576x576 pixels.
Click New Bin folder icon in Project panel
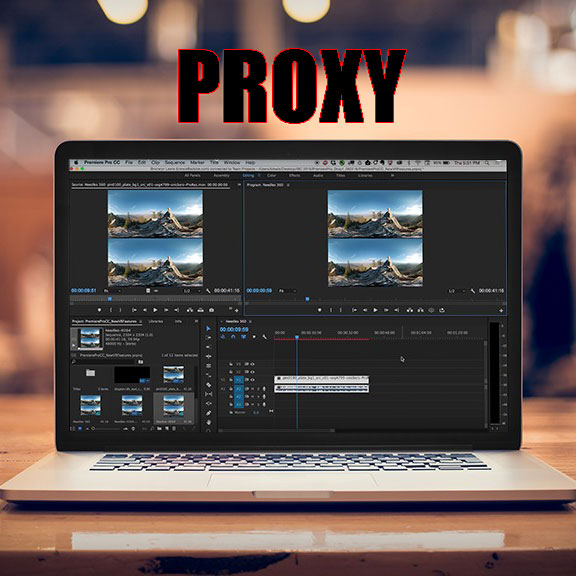[x=159, y=428]
